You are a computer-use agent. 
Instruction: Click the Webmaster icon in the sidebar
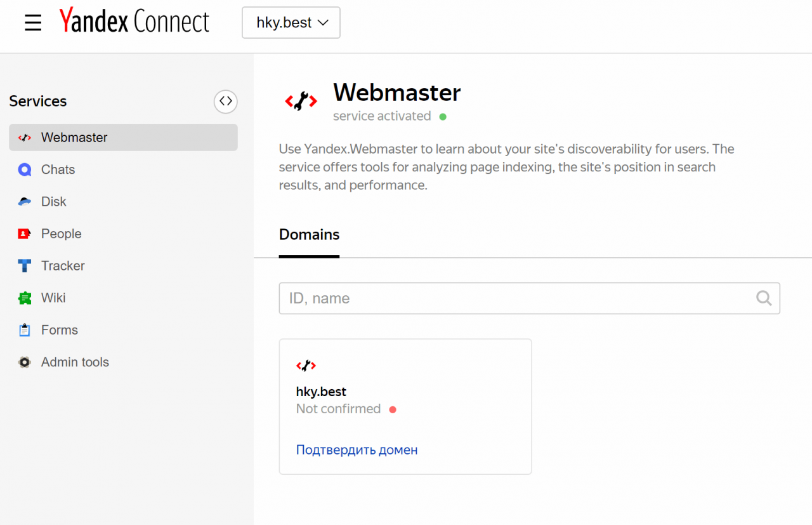(24, 137)
